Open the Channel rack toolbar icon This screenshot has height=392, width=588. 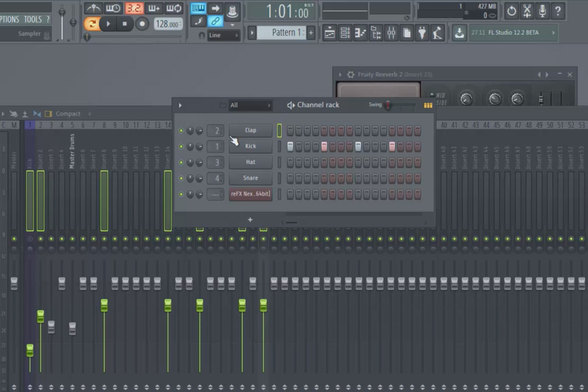click(345, 33)
